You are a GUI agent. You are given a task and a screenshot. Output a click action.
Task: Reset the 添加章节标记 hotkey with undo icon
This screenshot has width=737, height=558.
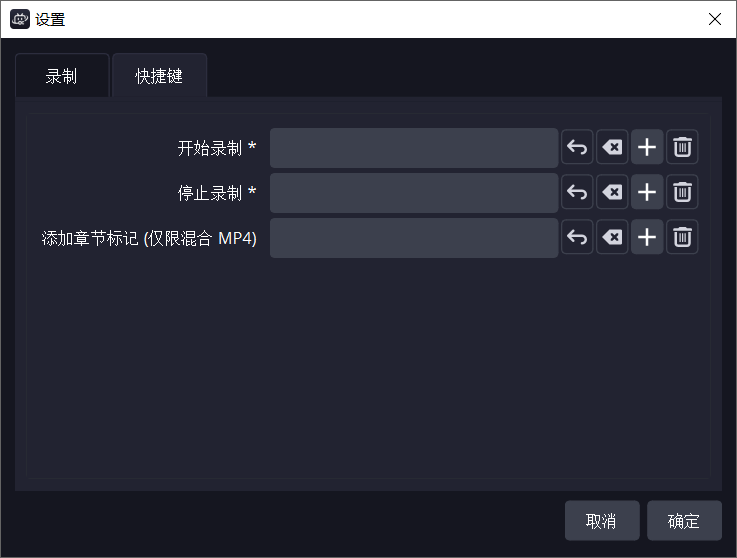tap(577, 237)
